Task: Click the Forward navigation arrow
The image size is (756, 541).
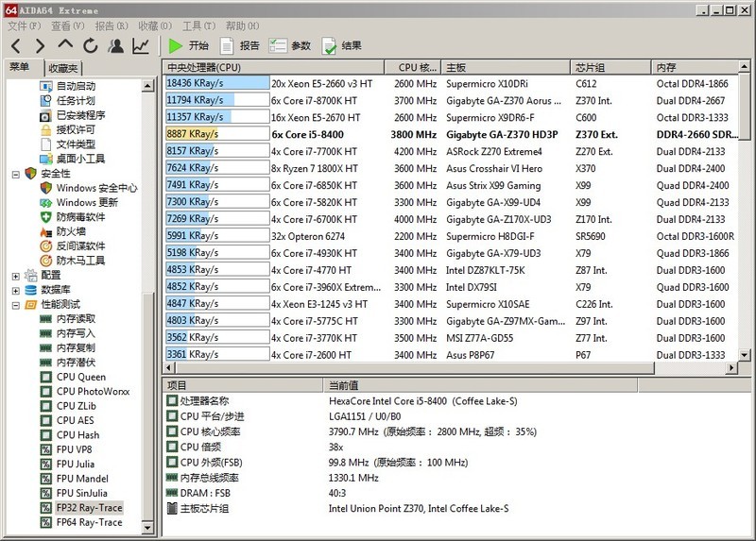Action: [40, 45]
